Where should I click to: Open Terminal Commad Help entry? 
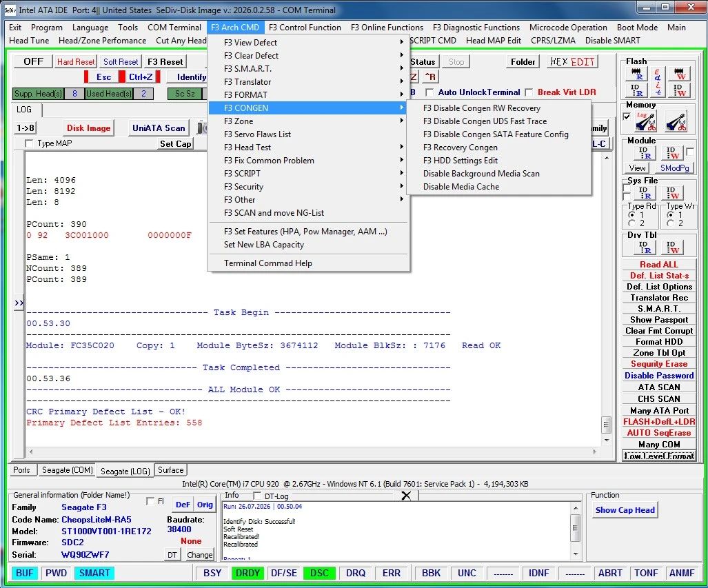click(308, 263)
